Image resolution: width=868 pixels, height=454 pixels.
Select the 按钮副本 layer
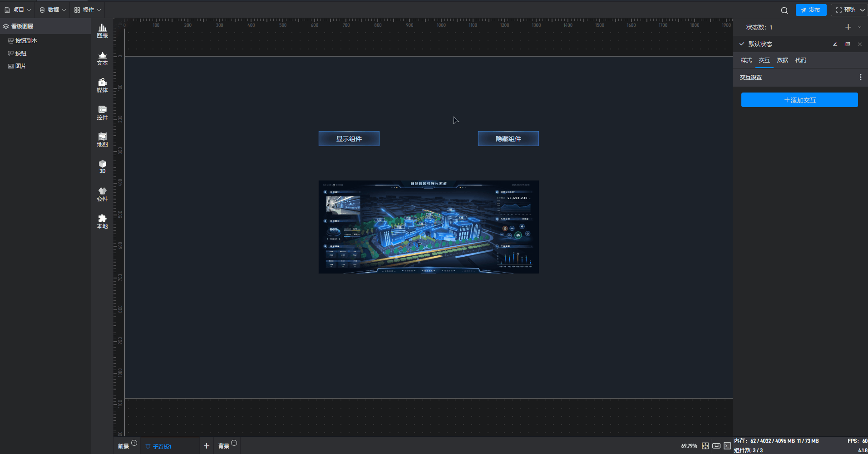click(26, 41)
